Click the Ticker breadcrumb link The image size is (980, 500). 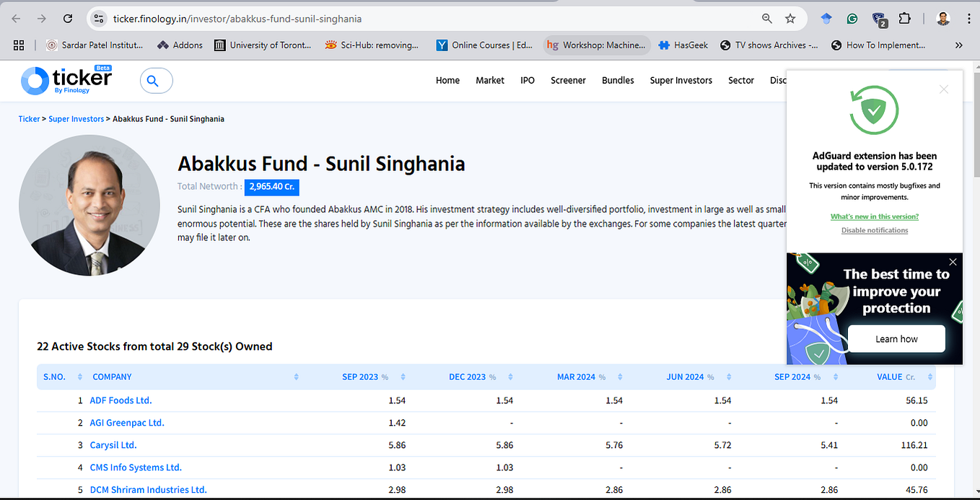(x=29, y=119)
